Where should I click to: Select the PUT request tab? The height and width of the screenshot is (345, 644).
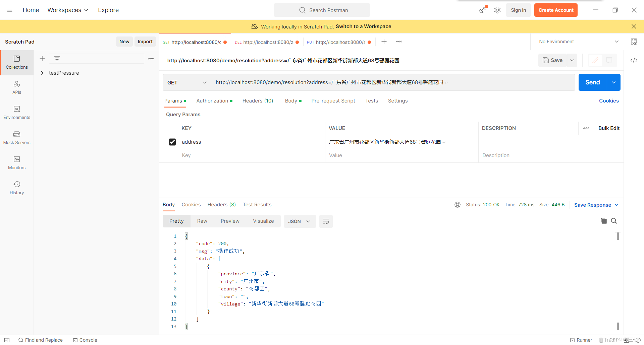coord(339,42)
